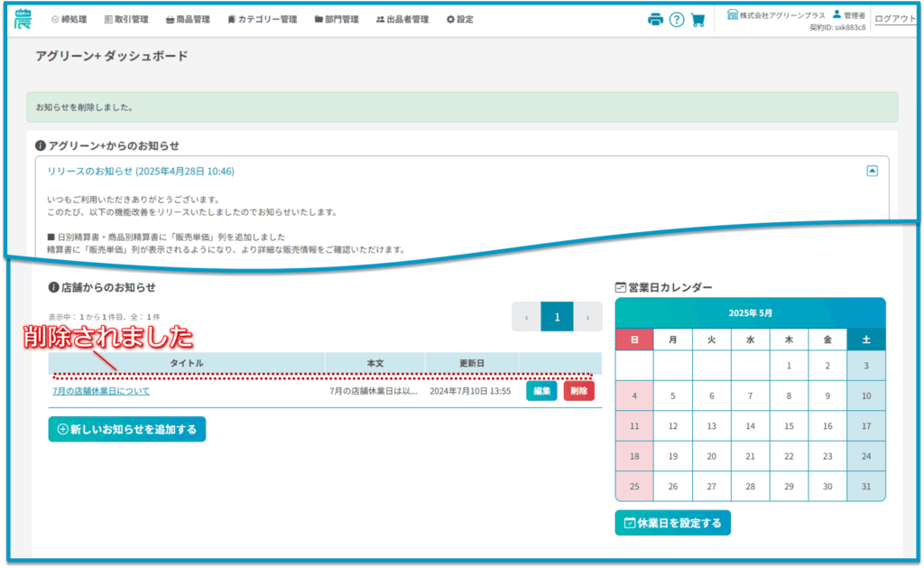Viewport: 924px width, 568px height.
Task: Click the ログアウト link
Action: click(x=895, y=19)
